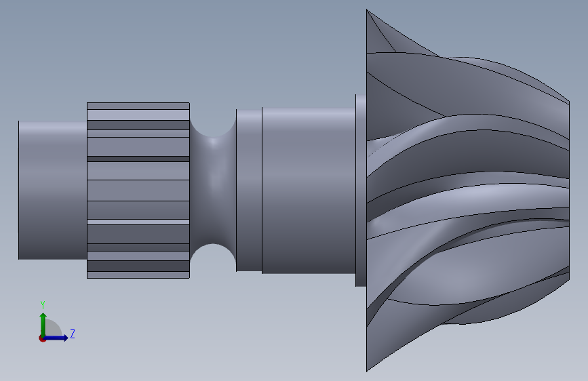Click the red origin point of the triad

[42, 338]
